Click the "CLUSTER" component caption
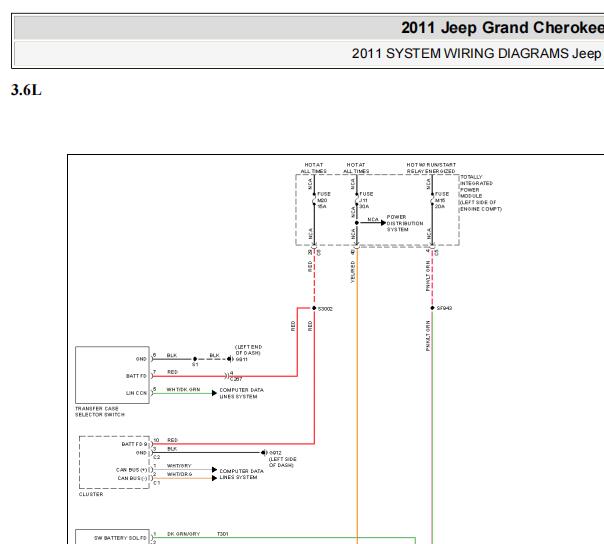The height and width of the screenshot is (544, 604). click(91, 494)
